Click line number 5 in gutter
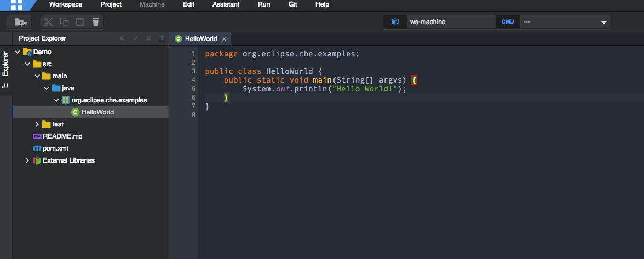Screen dimensions: 644x259 point(193,89)
